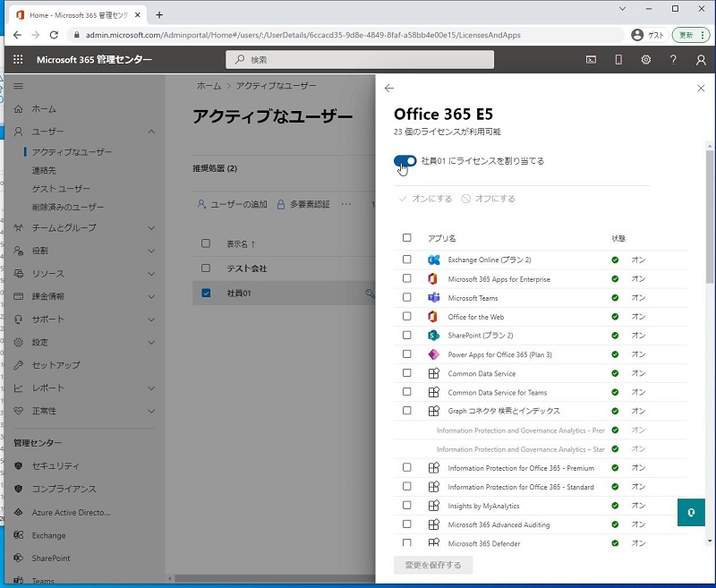Open the floating help assistant button

click(691, 512)
